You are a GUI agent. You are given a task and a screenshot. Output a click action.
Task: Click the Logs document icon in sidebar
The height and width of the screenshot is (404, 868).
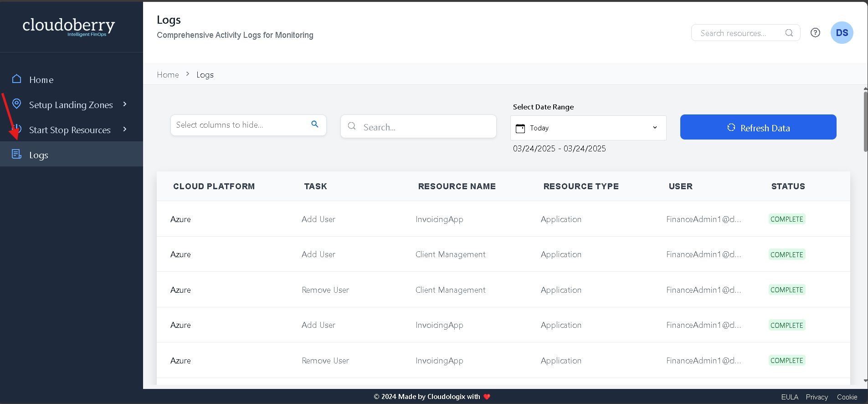tap(17, 154)
